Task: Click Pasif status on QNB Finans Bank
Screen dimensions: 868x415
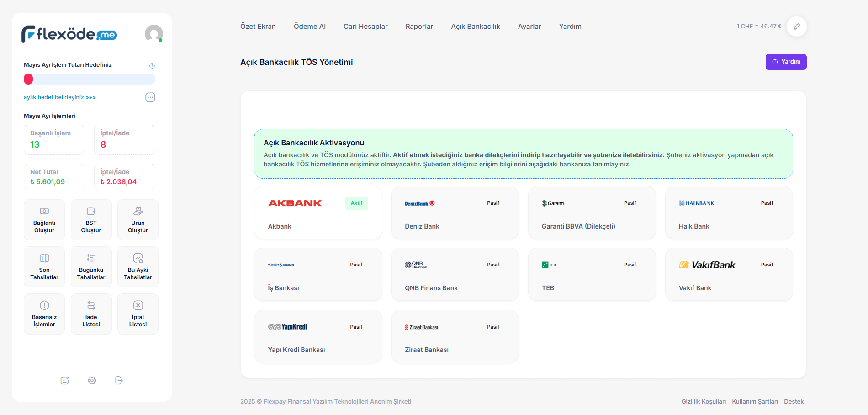Action: (x=493, y=265)
